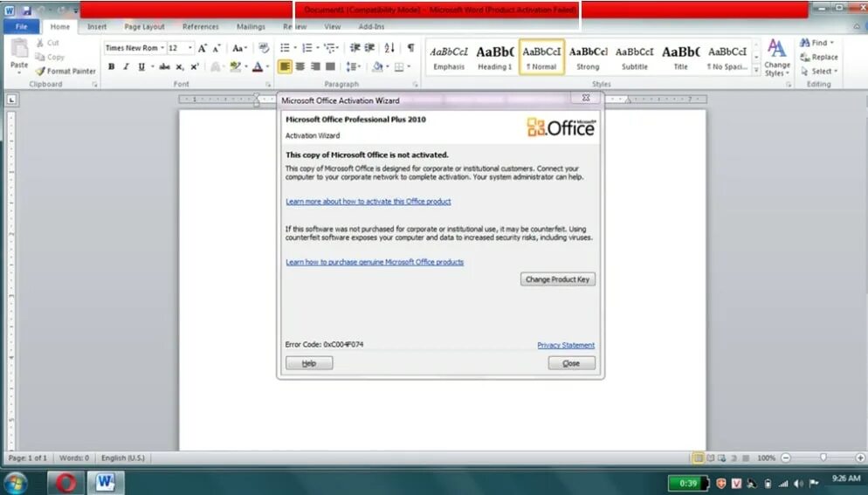868x495 pixels.
Task: Click the zoom slider handle
Action: tap(823, 457)
